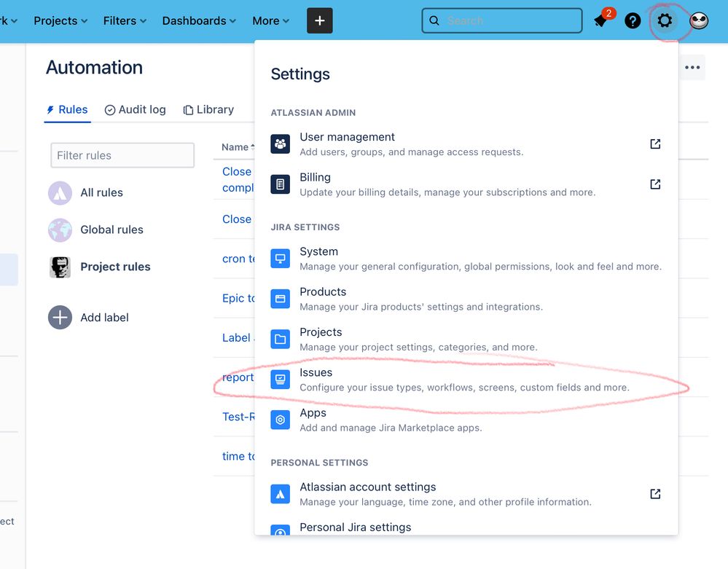This screenshot has height=569, width=728.
Task: Open the user profile avatar
Action: [x=699, y=21]
